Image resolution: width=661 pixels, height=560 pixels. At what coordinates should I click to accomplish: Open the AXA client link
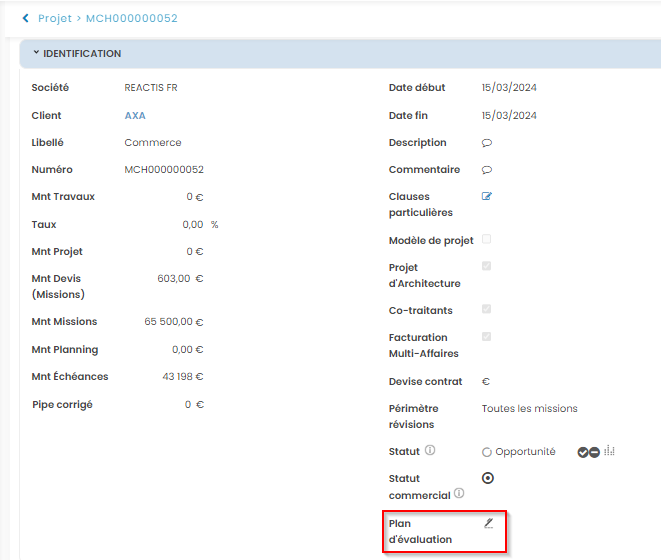(x=135, y=116)
